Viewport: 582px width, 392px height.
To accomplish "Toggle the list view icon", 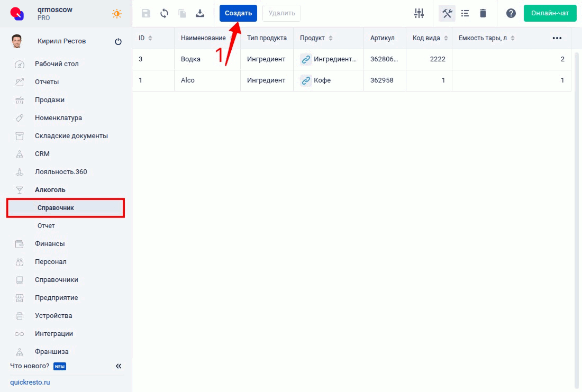I will click(465, 14).
